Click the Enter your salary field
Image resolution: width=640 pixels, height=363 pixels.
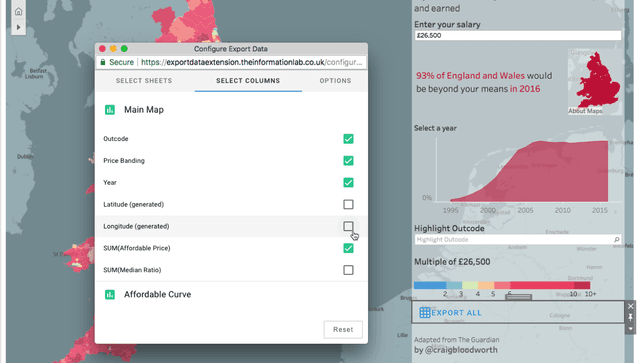pyautogui.click(x=518, y=36)
